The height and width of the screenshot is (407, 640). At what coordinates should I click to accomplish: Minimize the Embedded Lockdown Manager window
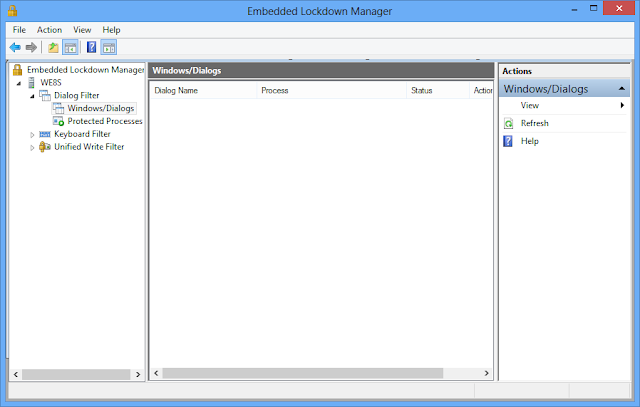click(574, 9)
